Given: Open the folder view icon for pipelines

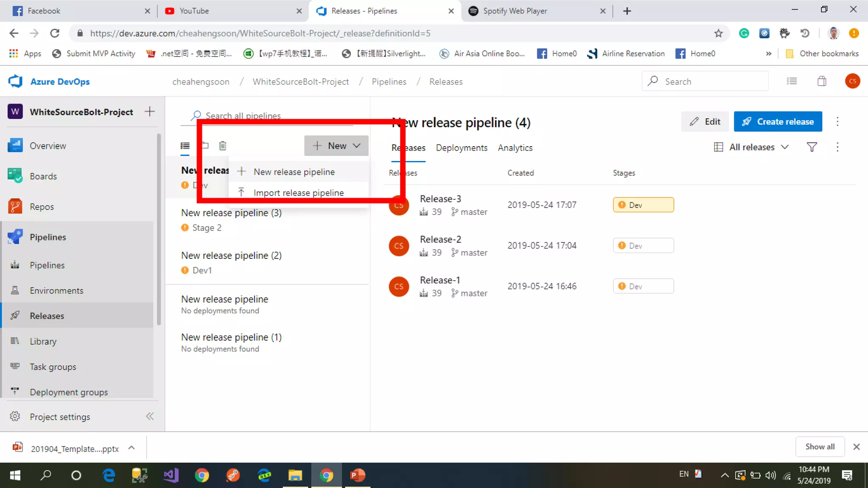Looking at the screenshot, I should (205, 146).
